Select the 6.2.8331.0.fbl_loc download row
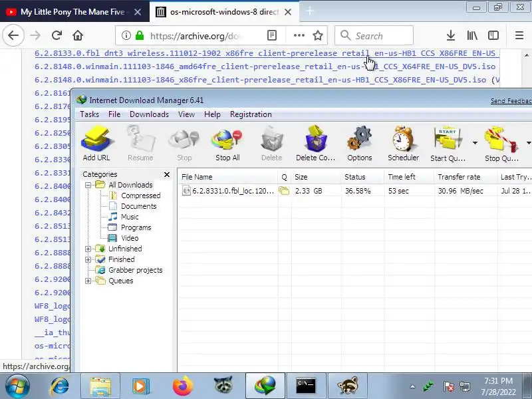 (355, 191)
